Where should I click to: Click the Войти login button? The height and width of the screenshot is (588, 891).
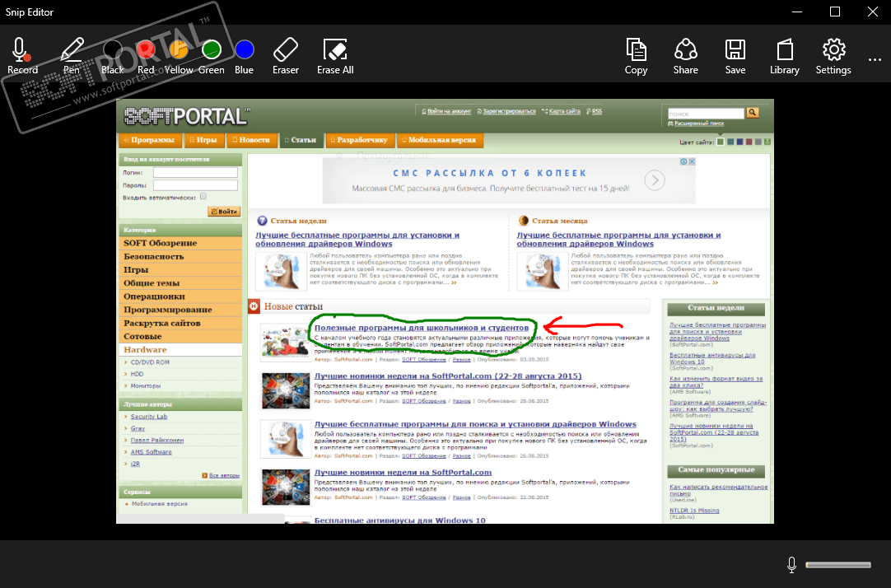point(224,212)
